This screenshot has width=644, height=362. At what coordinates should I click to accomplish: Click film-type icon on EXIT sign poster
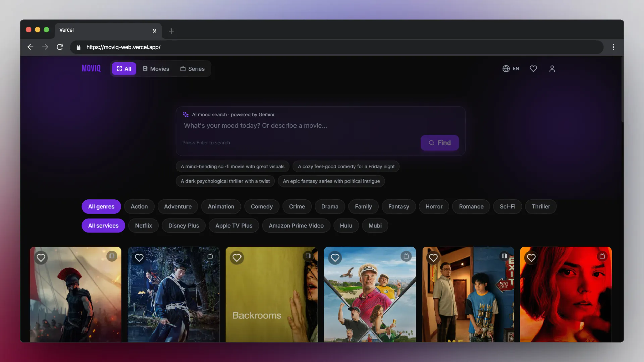point(504,256)
